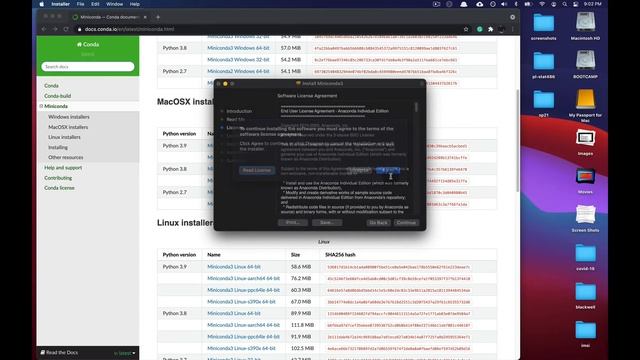The width and height of the screenshot is (640, 360).
Task: Select the Movies desktop icon
Action: click(585, 181)
